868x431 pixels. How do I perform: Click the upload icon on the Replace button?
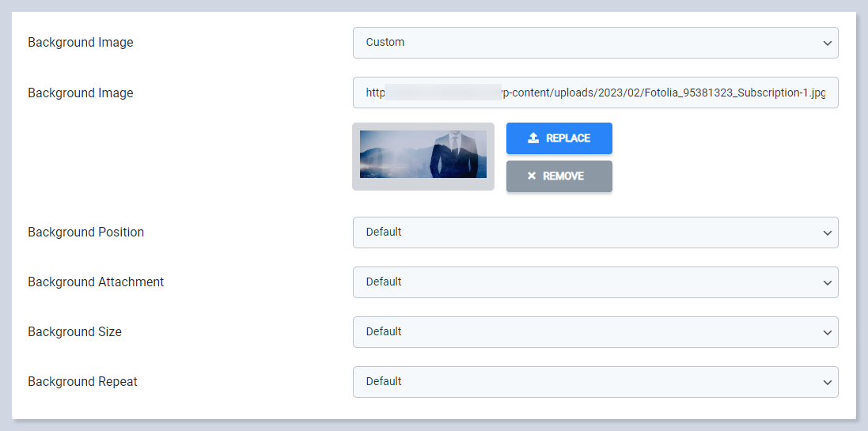[533, 138]
